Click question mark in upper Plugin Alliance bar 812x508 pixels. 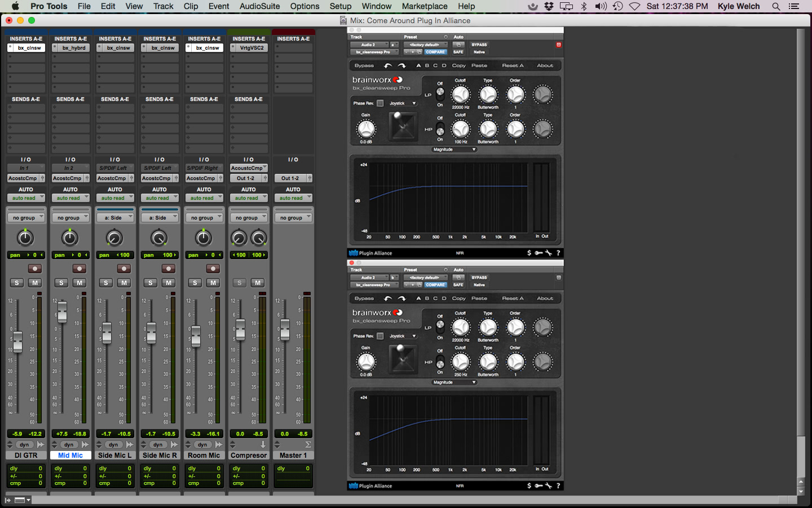pos(558,253)
